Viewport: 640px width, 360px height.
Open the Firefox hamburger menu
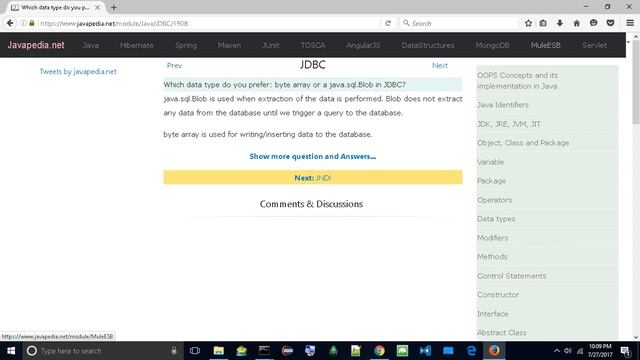click(x=630, y=23)
